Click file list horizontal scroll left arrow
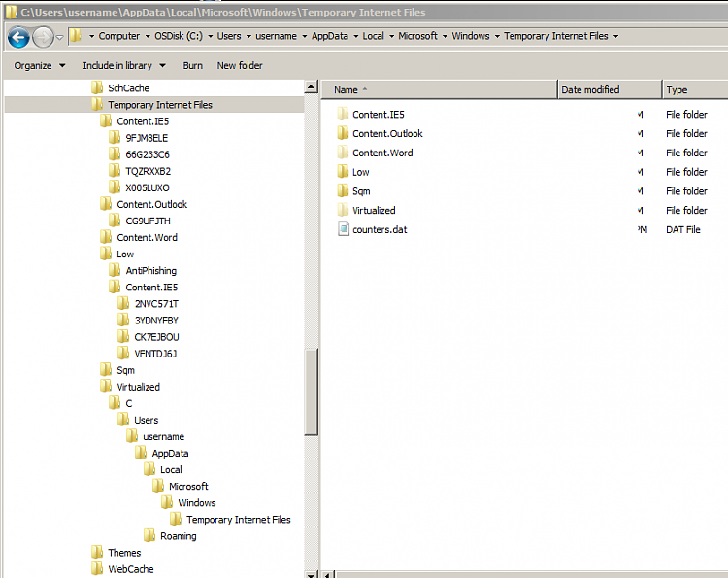 coord(327,575)
